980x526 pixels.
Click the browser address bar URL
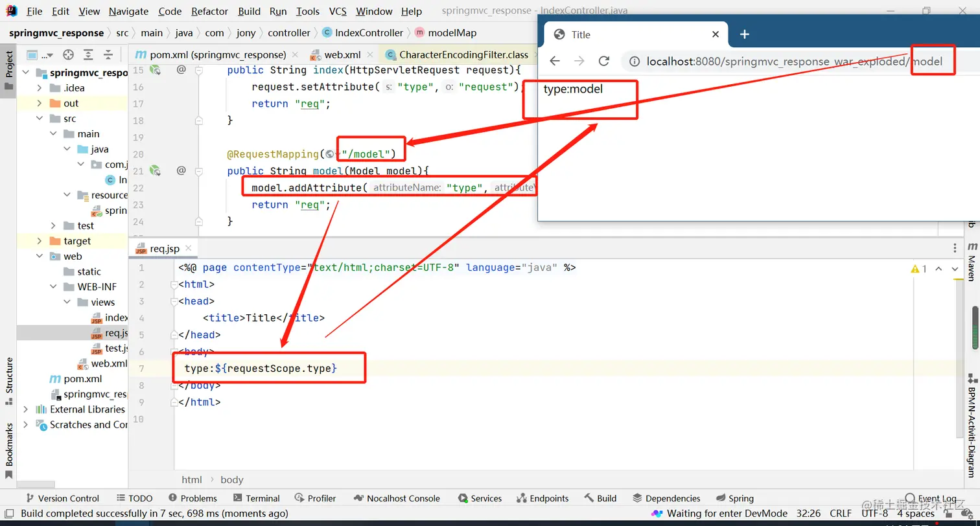coord(795,62)
